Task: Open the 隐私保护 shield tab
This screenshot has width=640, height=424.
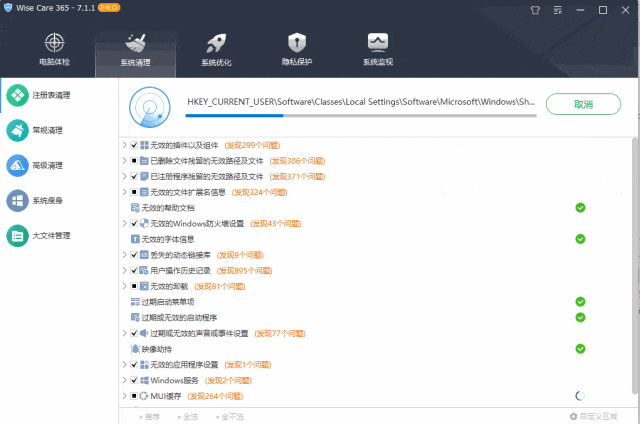Action: pos(297,49)
